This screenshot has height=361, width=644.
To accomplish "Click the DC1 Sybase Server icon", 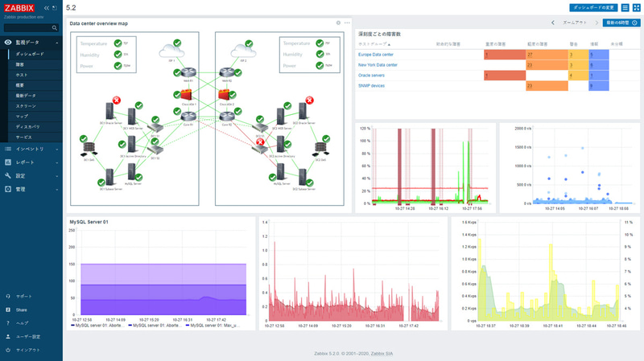I will (x=109, y=177).
